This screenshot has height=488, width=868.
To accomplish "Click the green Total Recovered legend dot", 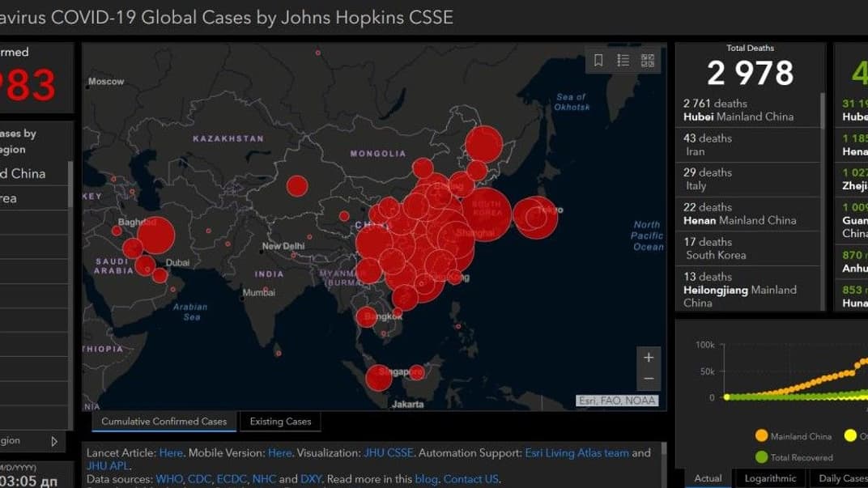I will coord(761,457).
